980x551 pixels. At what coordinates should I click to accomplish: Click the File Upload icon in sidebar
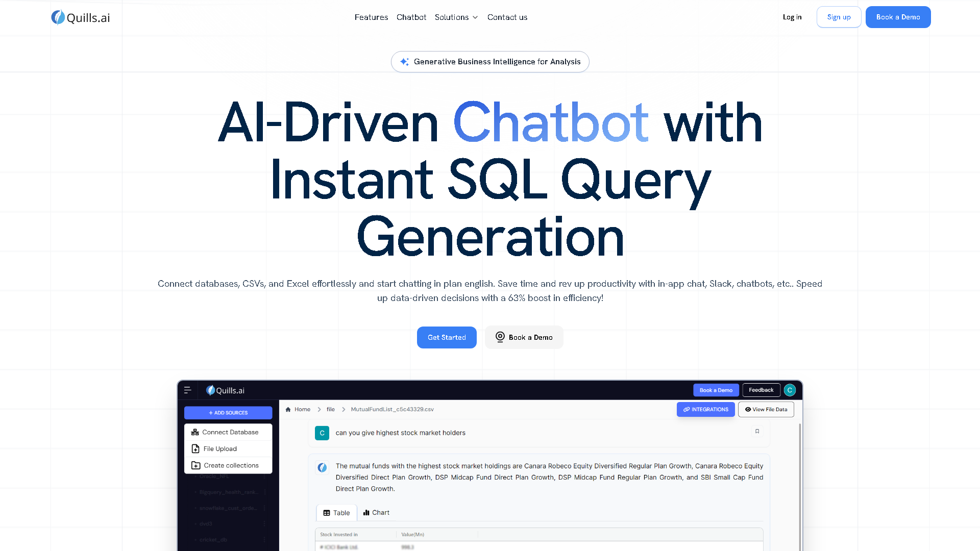tap(195, 449)
